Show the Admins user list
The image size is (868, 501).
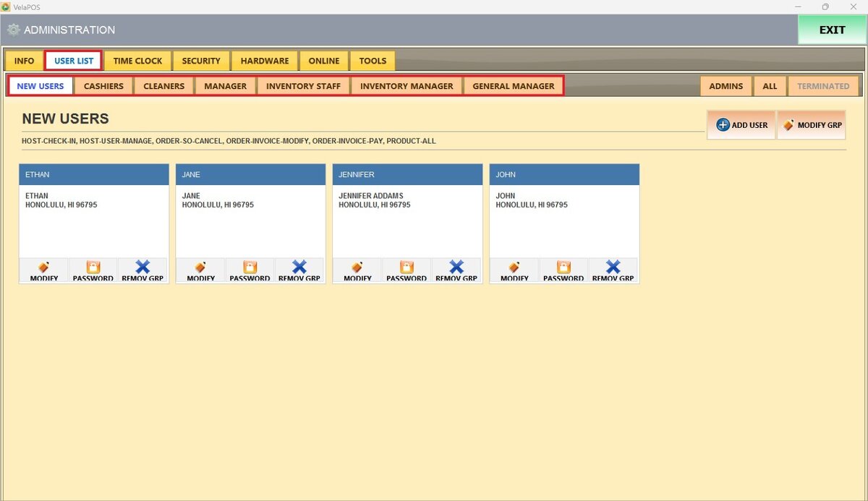coord(726,86)
